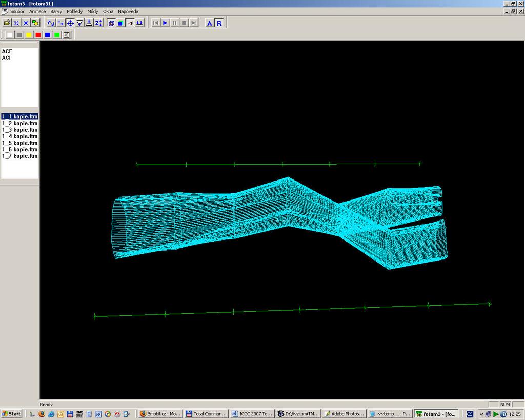Click the crossed-box no-color swatch
The image size is (525, 420).
67,35
